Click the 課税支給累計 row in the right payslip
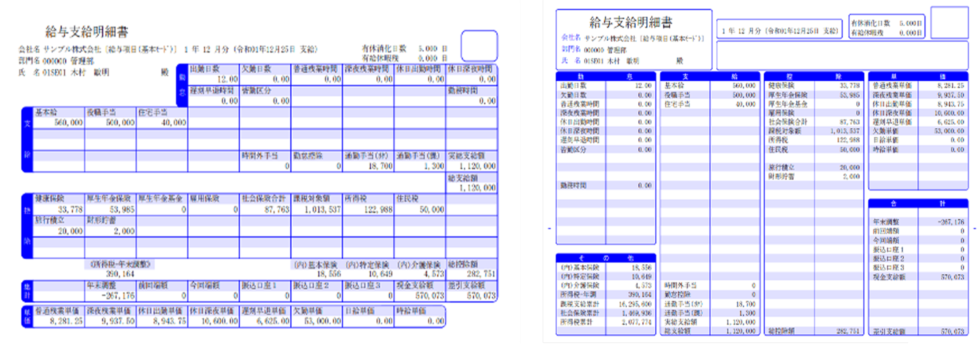Image resolution: width=980 pixels, height=344 pixels. tap(605, 304)
